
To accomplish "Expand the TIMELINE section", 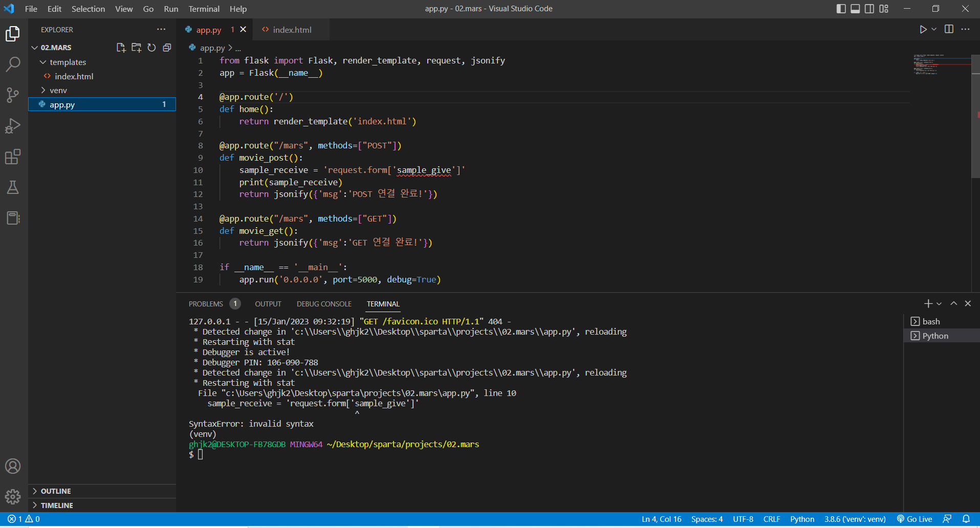I will 102,505.
